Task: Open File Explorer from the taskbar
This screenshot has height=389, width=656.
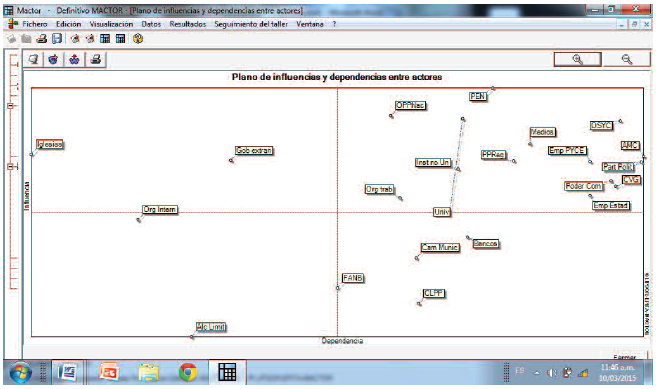Action: coord(149,372)
